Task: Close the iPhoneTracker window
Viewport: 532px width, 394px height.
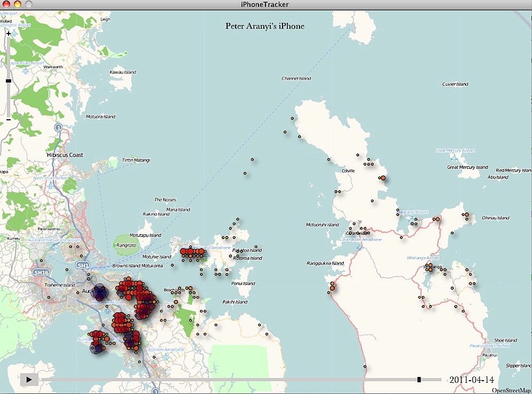Action: click(x=6, y=4)
